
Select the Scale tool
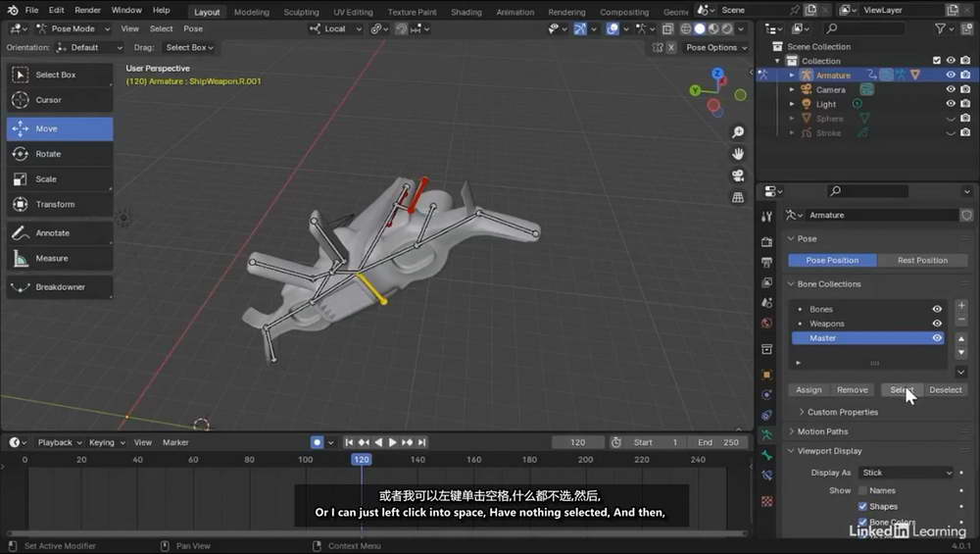pos(60,179)
